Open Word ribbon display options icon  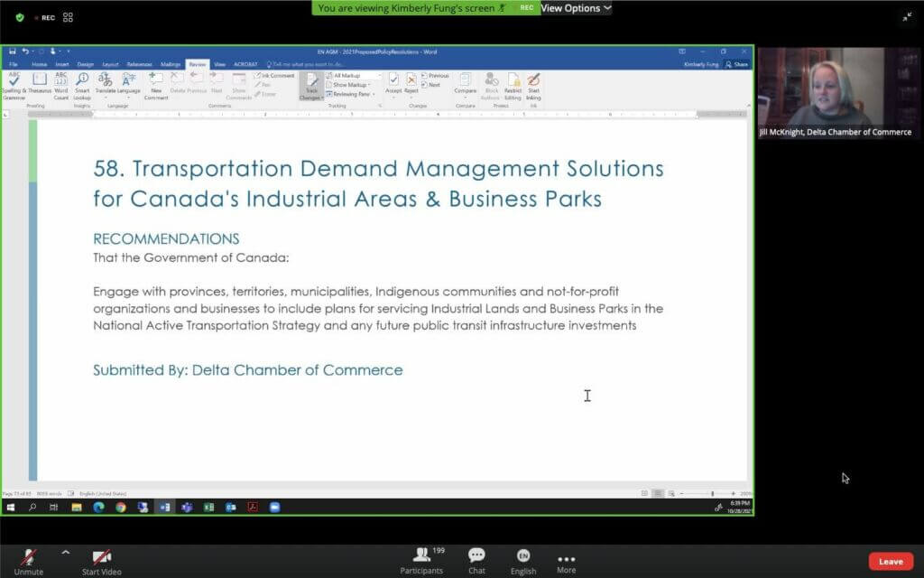coord(682,51)
